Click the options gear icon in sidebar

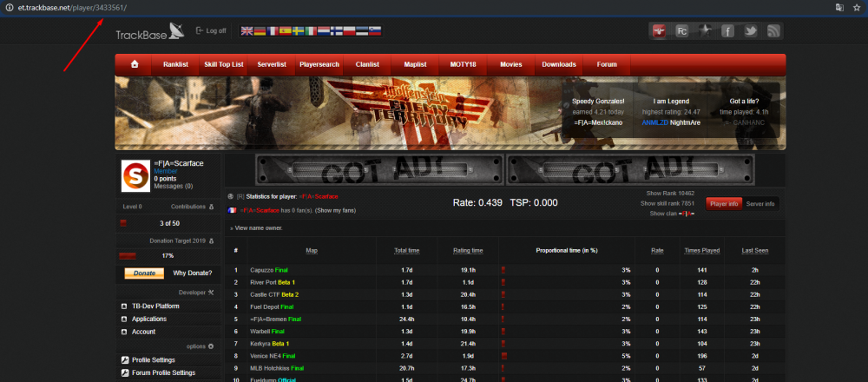tap(210, 346)
